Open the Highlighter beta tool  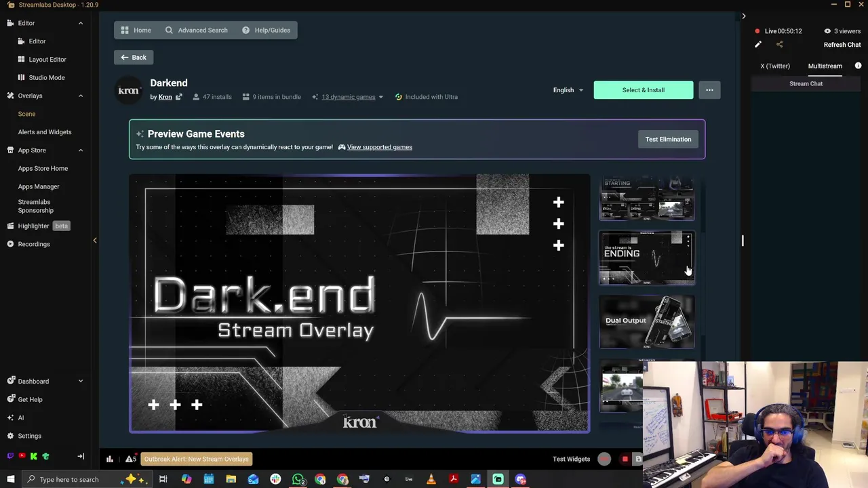(x=39, y=226)
